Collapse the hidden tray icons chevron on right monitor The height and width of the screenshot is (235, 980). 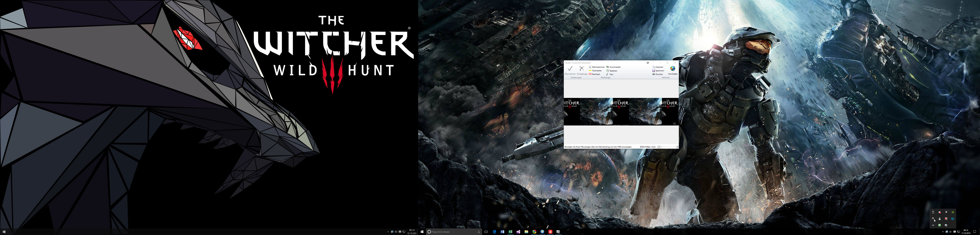click(943, 232)
